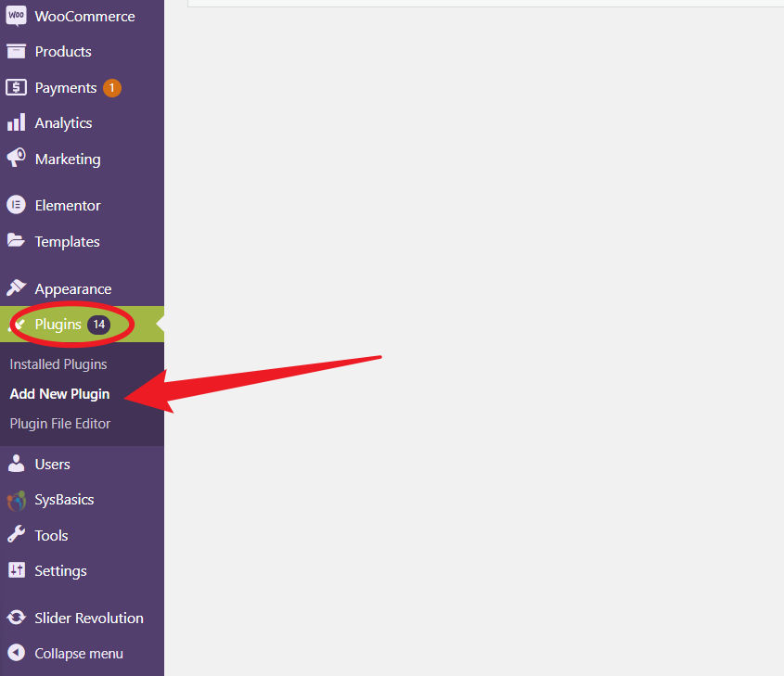Click the Analytics bar chart icon
This screenshot has width=784, height=676.
(16, 122)
